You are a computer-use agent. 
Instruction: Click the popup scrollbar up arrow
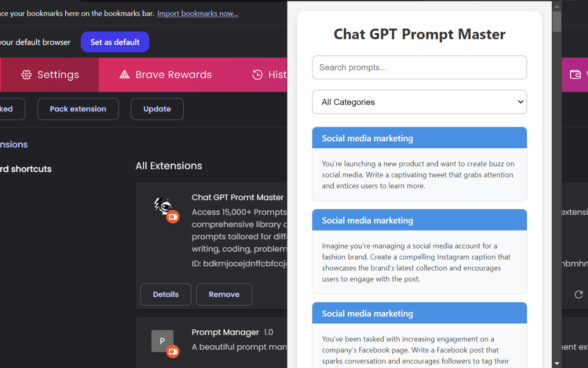[557, 6]
